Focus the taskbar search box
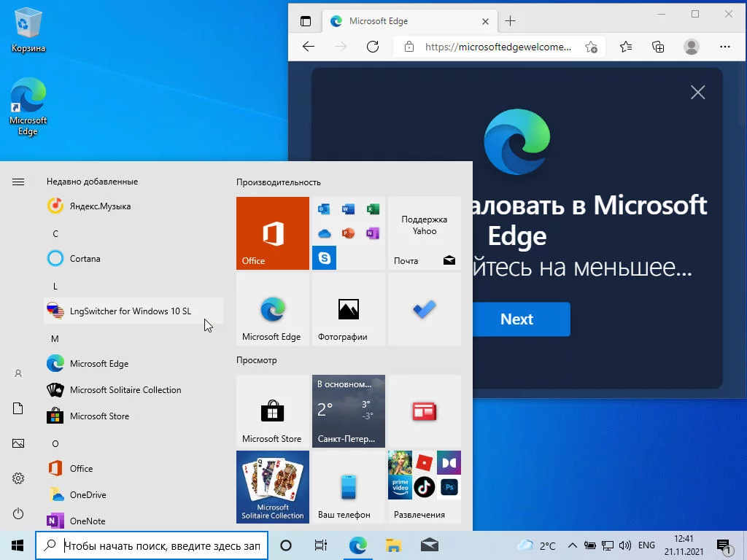 [x=152, y=545]
